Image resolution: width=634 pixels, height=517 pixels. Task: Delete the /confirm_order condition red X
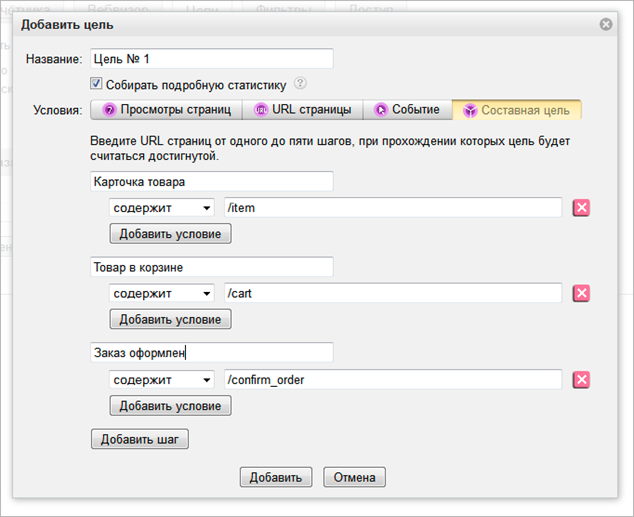coord(581,380)
